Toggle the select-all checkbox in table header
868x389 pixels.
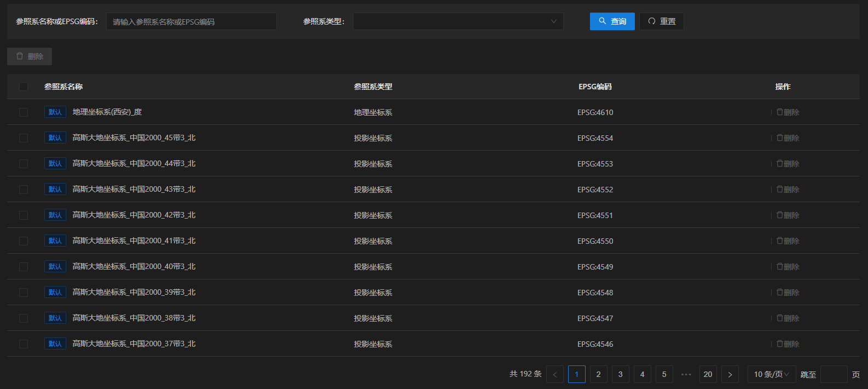(24, 87)
